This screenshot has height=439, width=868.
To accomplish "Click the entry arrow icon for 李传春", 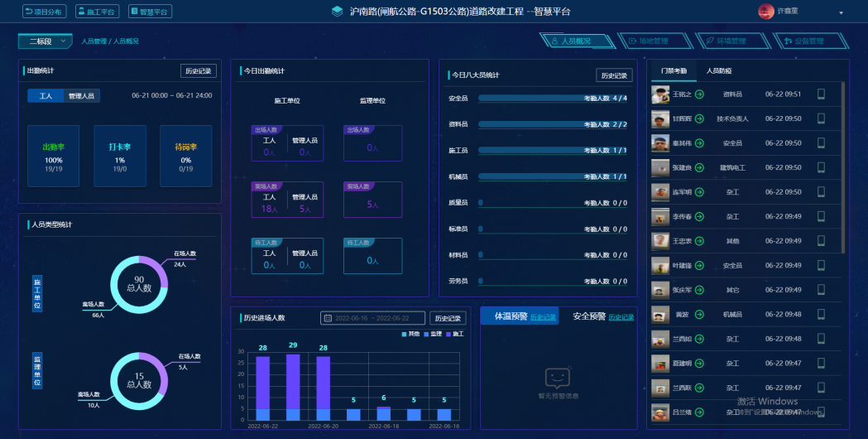I will point(699,216).
